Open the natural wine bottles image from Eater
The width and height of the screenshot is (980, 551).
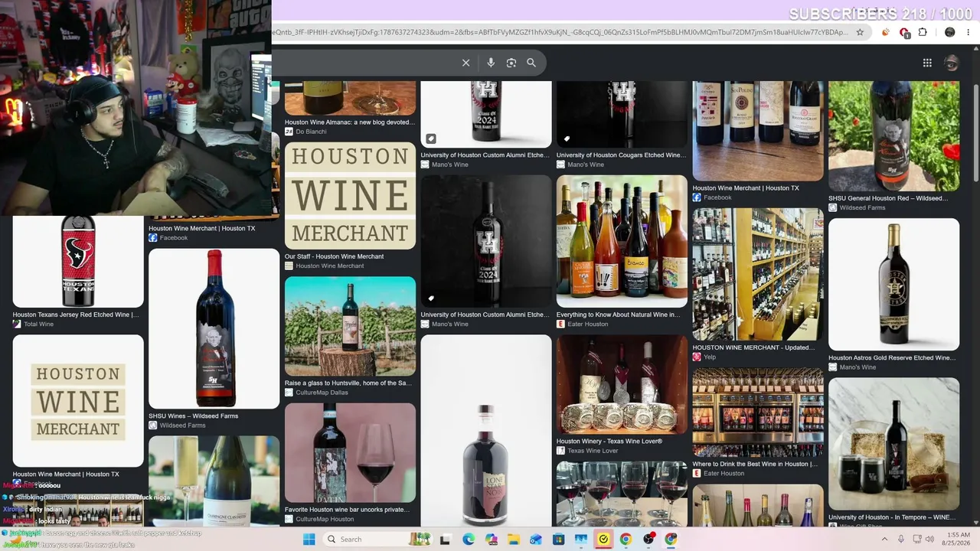622,241
